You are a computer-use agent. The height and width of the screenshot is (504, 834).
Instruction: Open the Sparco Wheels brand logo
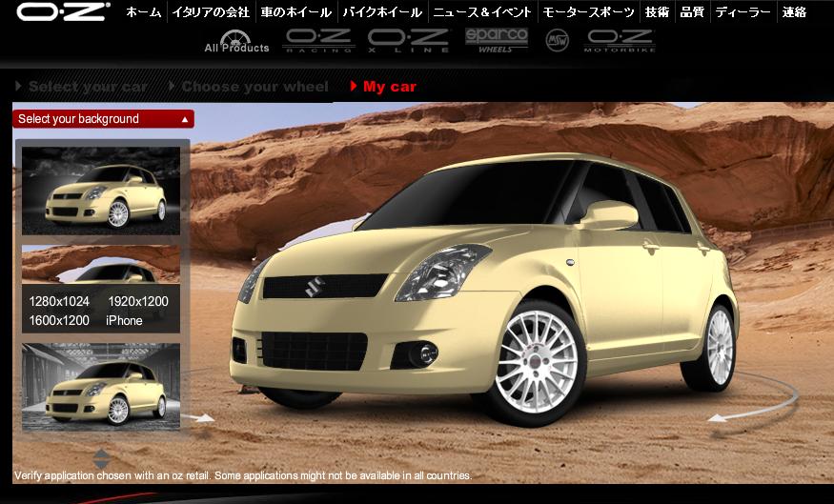(x=497, y=40)
